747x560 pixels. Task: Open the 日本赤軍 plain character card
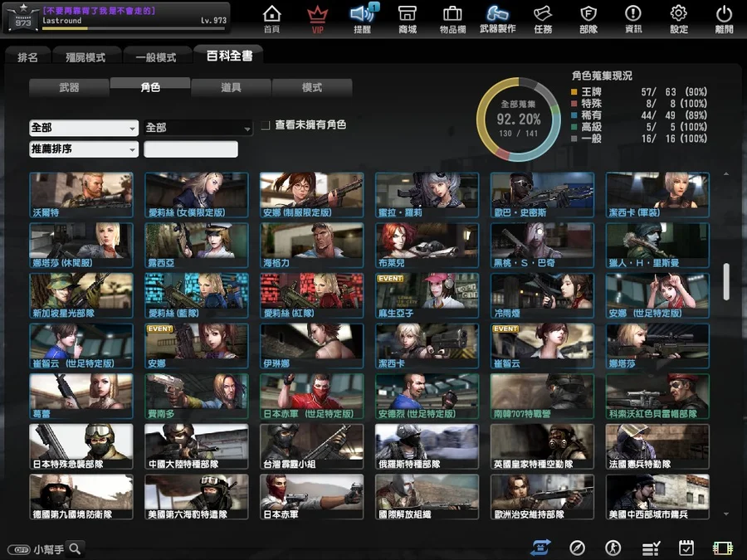click(311, 497)
